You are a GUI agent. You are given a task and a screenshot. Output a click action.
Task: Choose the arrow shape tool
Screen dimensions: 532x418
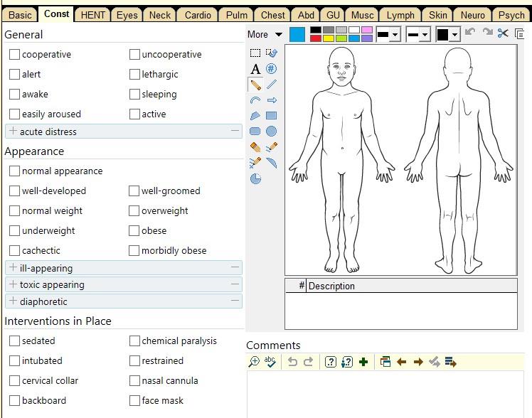pyautogui.click(x=272, y=100)
